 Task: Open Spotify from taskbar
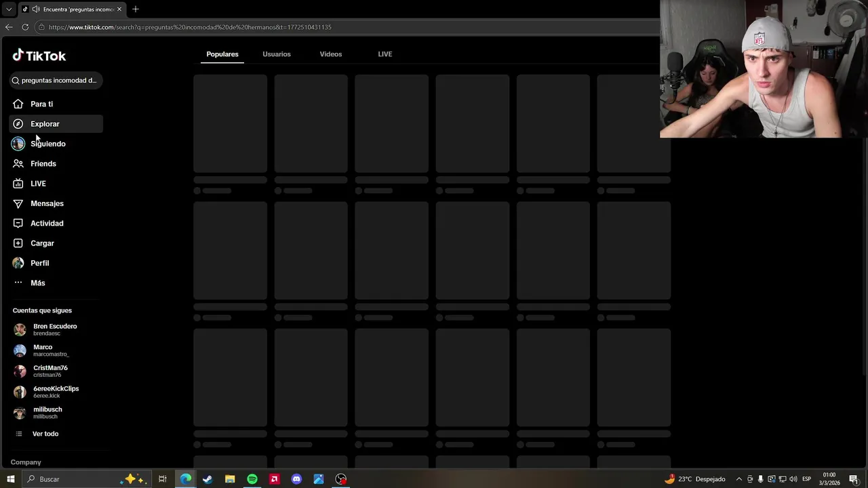tap(252, 479)
